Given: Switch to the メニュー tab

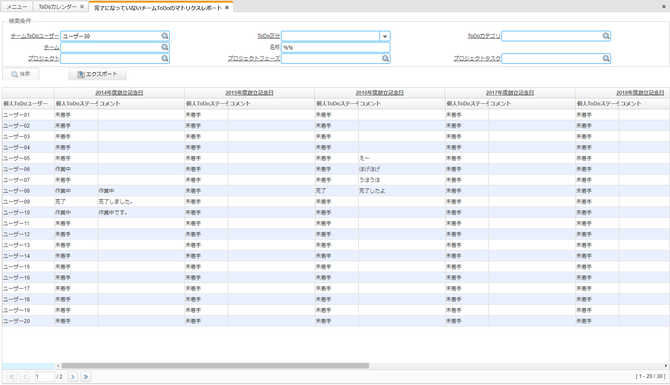Looking at the screenshot, I should point(17,7).
